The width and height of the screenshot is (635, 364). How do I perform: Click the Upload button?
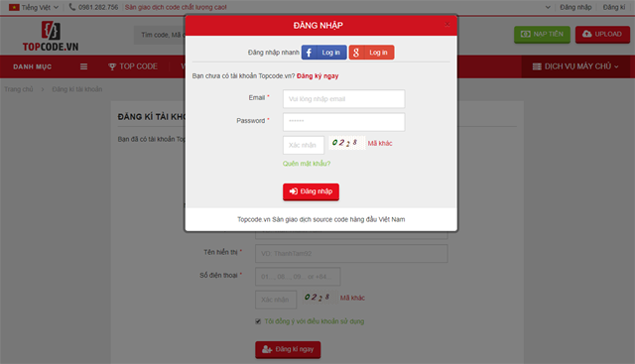[602, 35]
